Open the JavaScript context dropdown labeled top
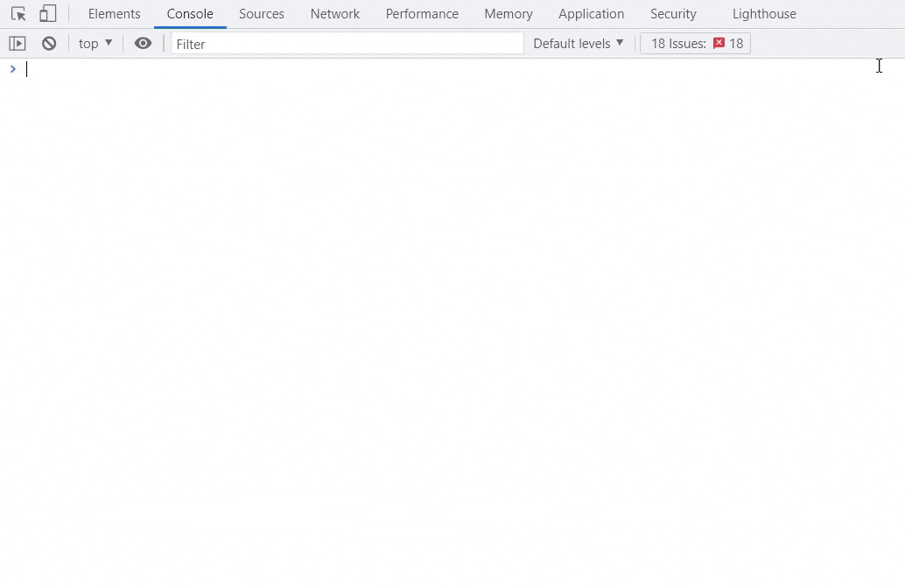Image resolution: width=905 pixels, height=588 pixels. [x=94, y=43]
